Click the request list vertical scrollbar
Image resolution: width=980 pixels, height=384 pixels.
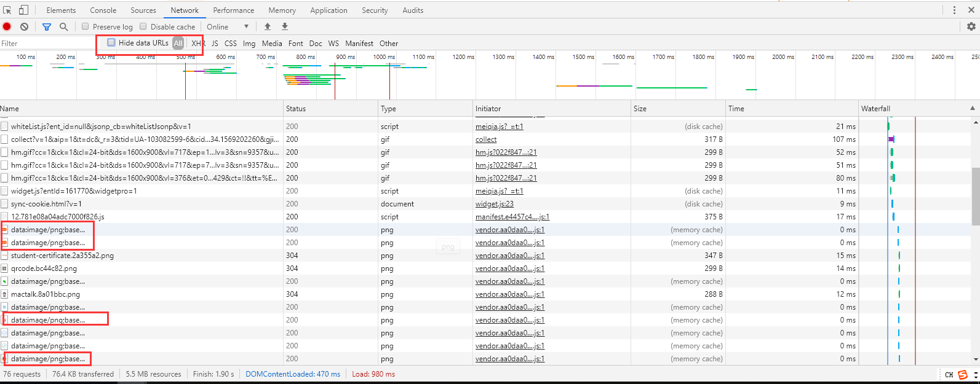(976, 197)
